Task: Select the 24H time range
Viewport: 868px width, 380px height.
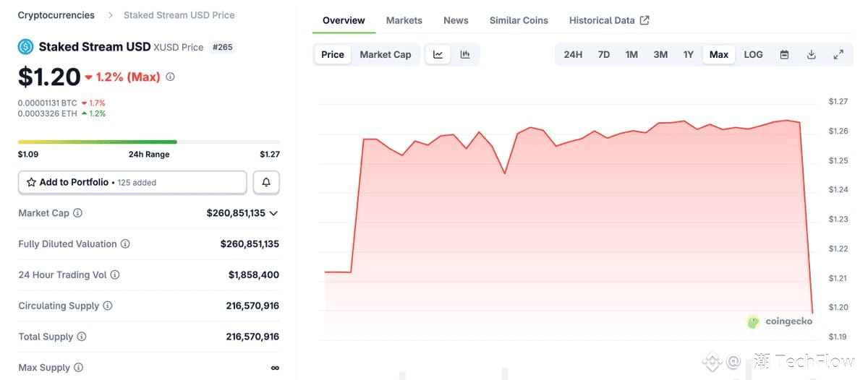Action: (x=573, y=55)
